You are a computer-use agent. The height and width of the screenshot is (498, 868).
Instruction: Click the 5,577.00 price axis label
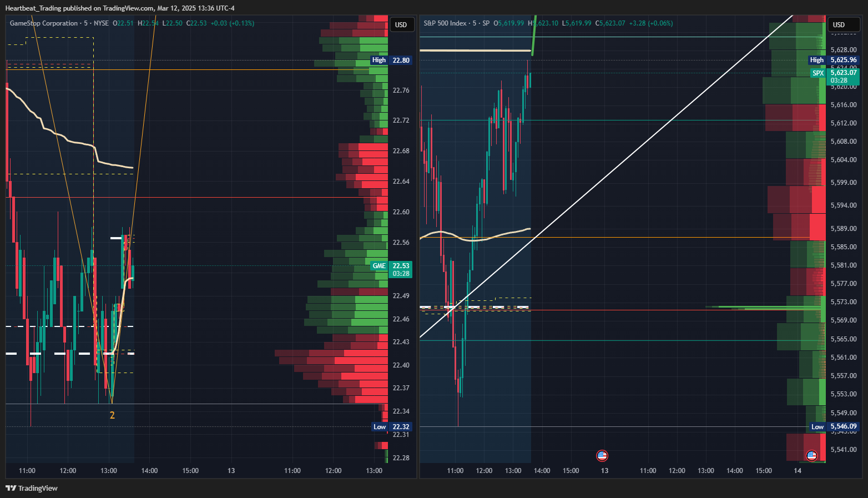point(844,284)
